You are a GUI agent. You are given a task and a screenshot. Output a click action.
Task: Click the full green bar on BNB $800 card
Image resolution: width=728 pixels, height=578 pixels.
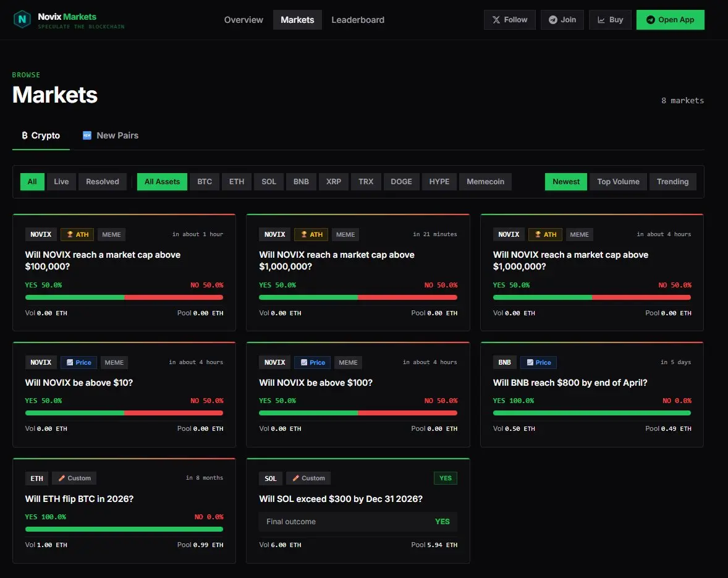[x=592, y=413]
